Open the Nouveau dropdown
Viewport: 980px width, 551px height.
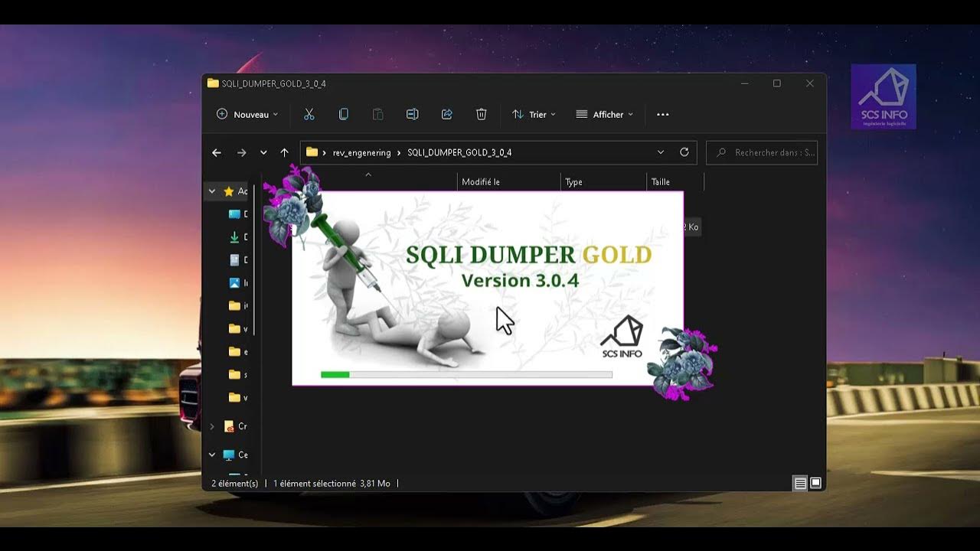pos(247,114)
